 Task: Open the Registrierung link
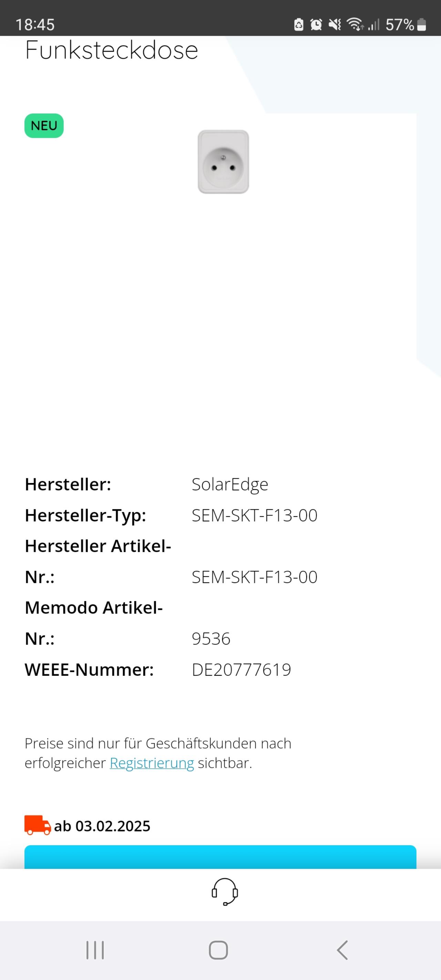tap(152, 763)
